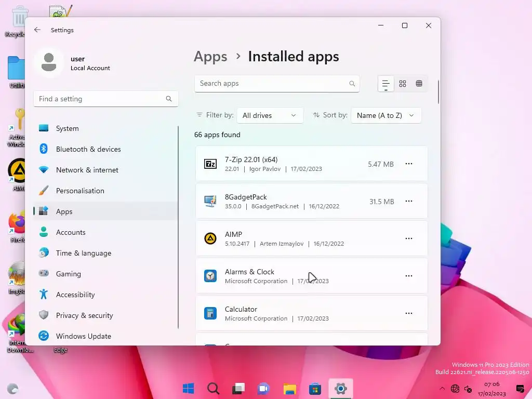532x399 pixels.
Task: Click the Settings gear on taskbar
Action: click(x=340, y=388)
